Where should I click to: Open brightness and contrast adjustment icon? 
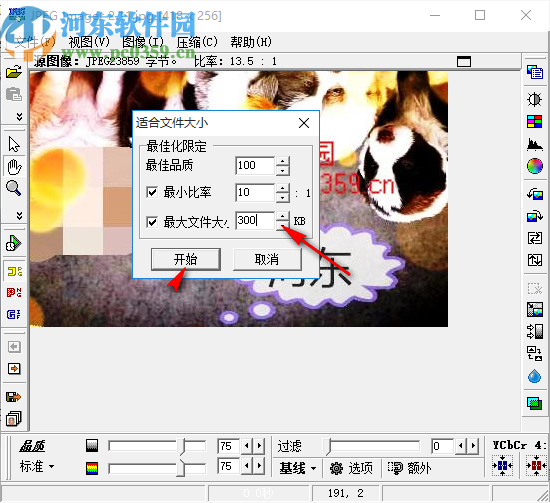click(x=535, y=100)
